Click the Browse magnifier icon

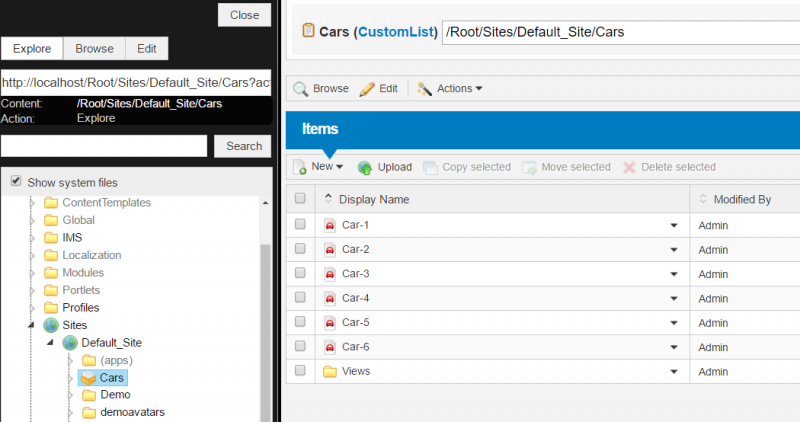click(x=301, y=89)
